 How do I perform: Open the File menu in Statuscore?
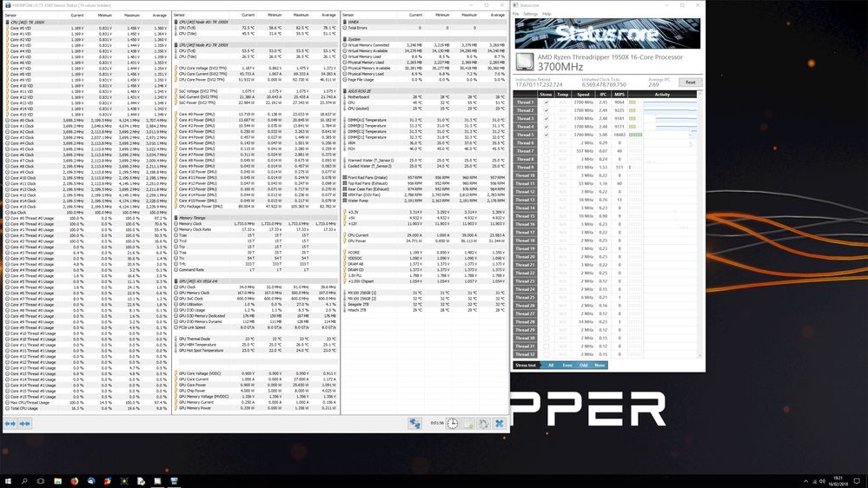(x=516, y=14)
